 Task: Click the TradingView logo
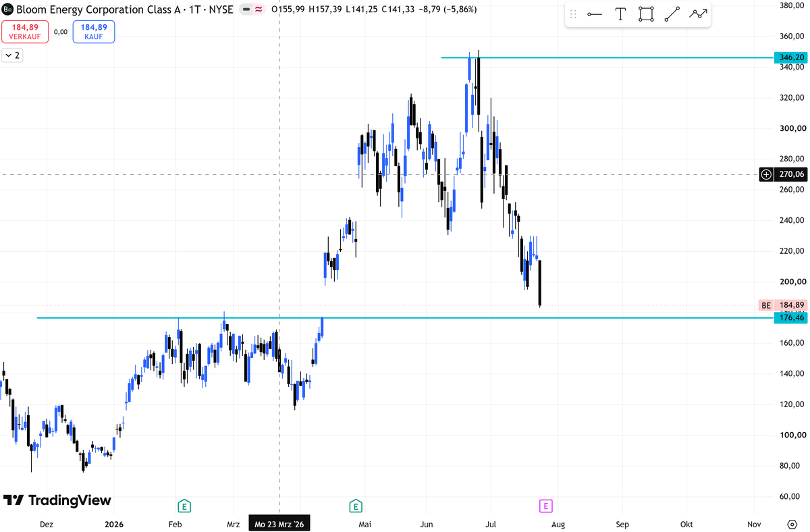click(x=57, y=500)
